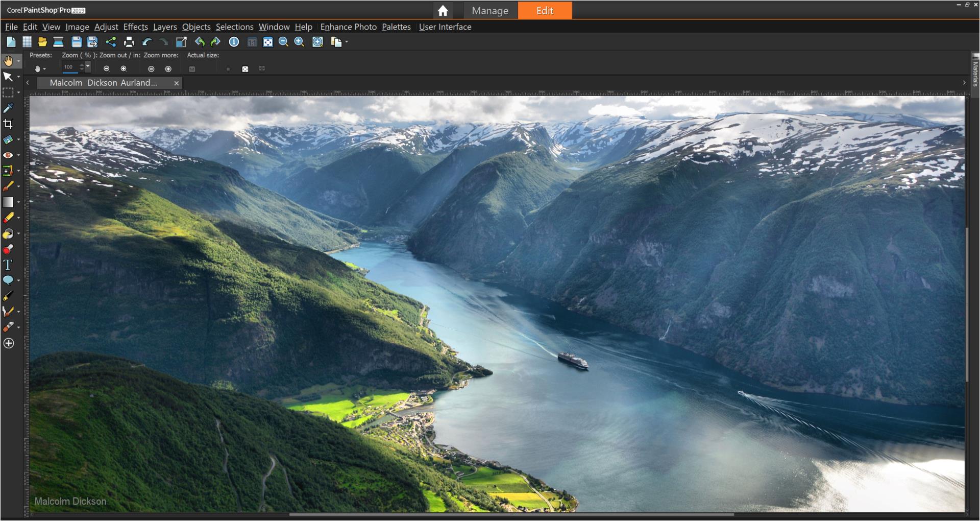Select the Red Eye tool
Image resolution: width=980 pixels, height=521 pixels.
(x=8, y=155)
